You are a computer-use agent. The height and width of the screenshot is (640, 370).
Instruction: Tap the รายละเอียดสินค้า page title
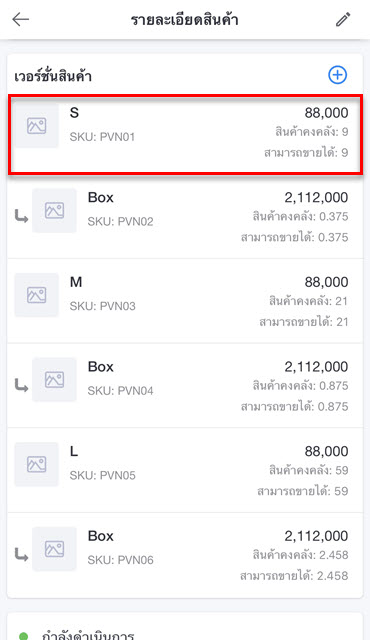point(184,20)
